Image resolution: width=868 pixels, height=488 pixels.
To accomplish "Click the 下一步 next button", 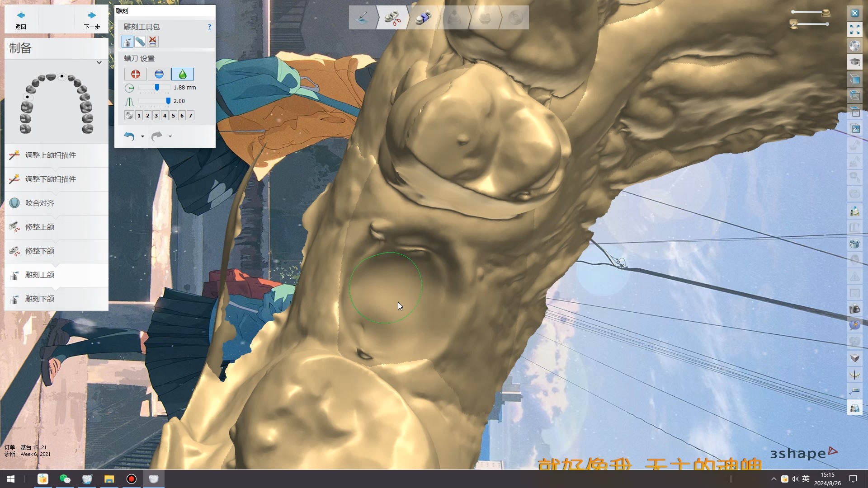I will click(x=92, y=20).
